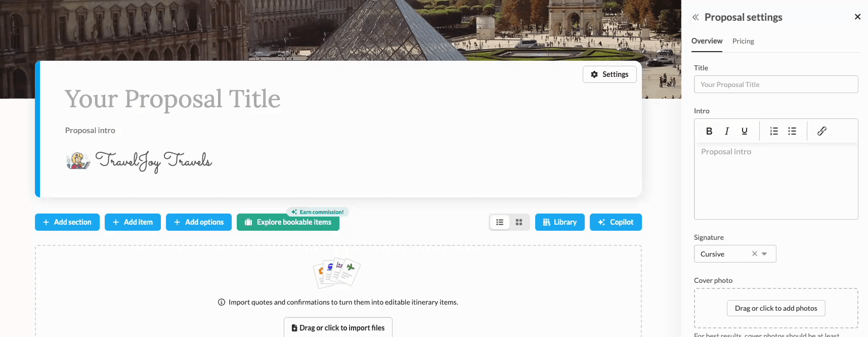Click the Add section button
Screen dimensions: 868x337
pos(67,222)
